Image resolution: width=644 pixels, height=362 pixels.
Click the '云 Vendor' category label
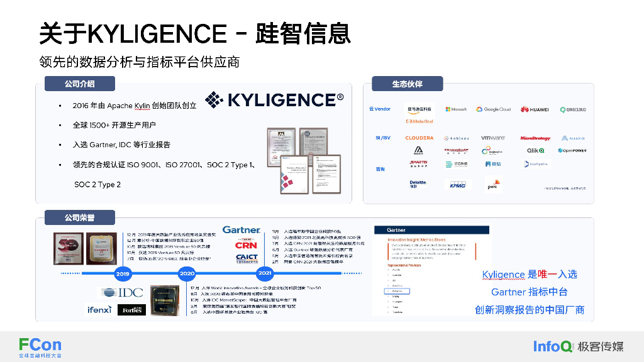(380, 109)
